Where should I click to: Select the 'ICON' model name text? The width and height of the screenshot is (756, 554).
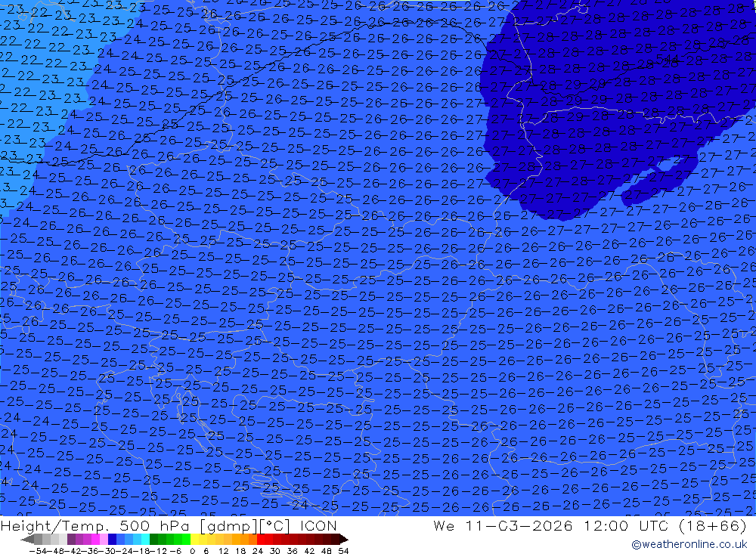318,525
